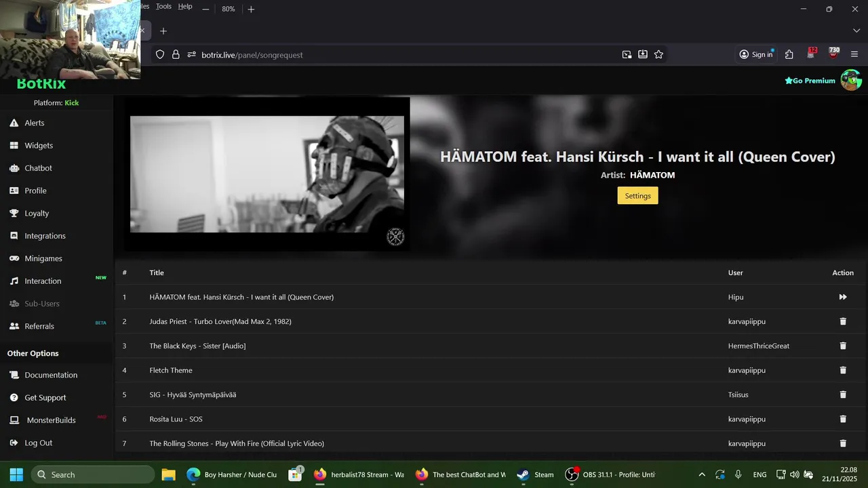Click the site security lock icon
Viewport: 868px width, 488px height.
(176, 55)
